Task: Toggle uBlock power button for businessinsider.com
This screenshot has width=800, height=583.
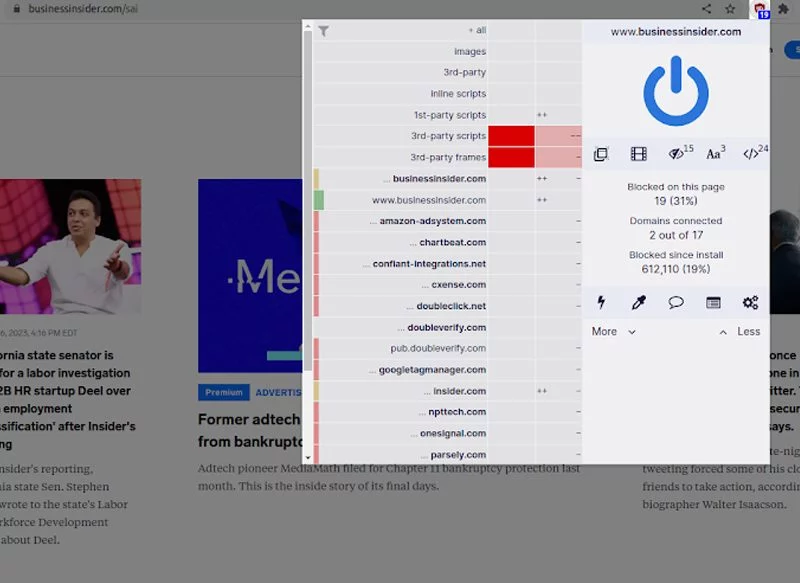Action: point(676,90)
